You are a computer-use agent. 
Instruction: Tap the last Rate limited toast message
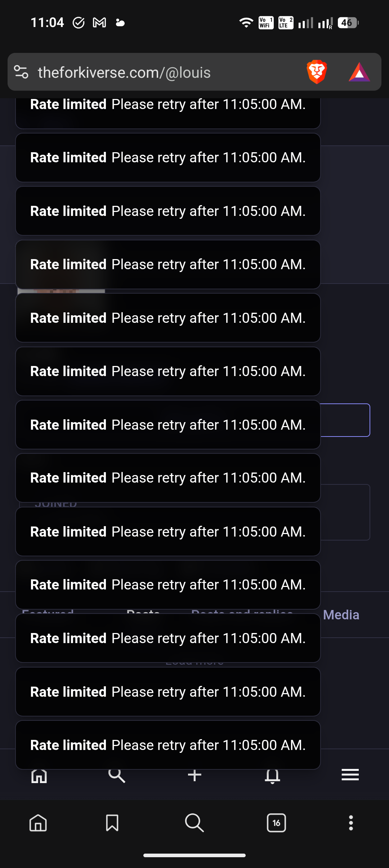168,745
